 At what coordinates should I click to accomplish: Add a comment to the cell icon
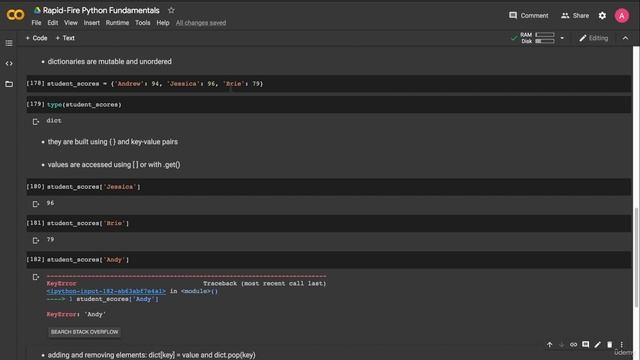pos(585,345)
